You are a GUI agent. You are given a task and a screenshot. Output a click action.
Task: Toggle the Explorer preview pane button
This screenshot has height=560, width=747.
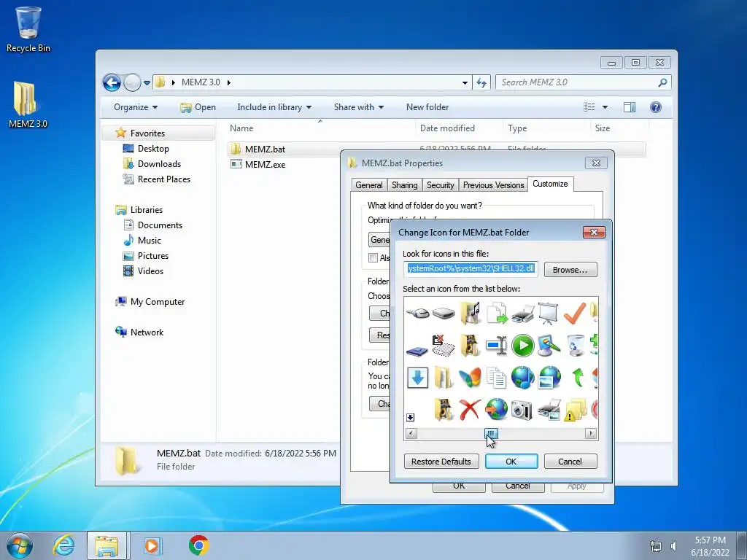tap(630, 107)
